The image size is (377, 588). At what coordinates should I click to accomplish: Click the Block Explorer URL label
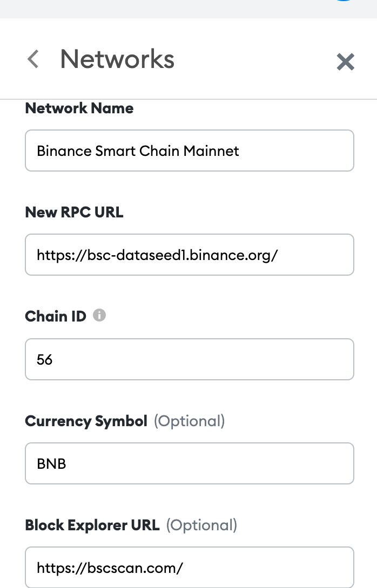click(92, 525)
